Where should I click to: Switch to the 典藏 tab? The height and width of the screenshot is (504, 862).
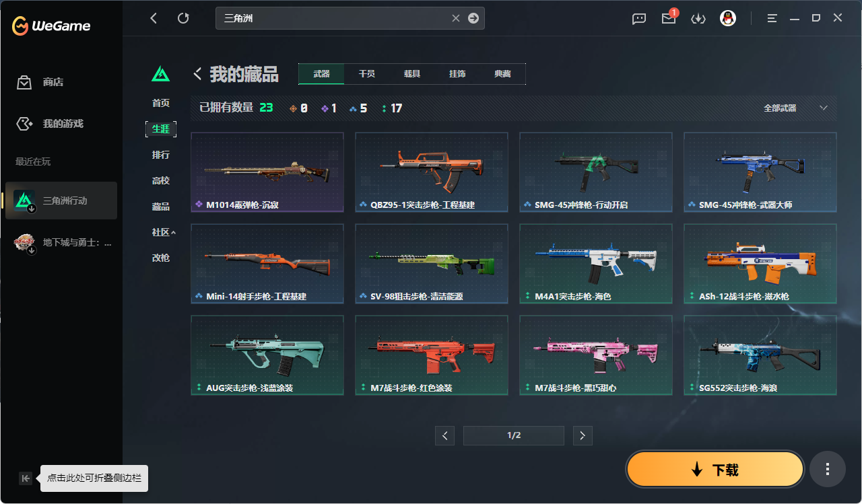502,74
